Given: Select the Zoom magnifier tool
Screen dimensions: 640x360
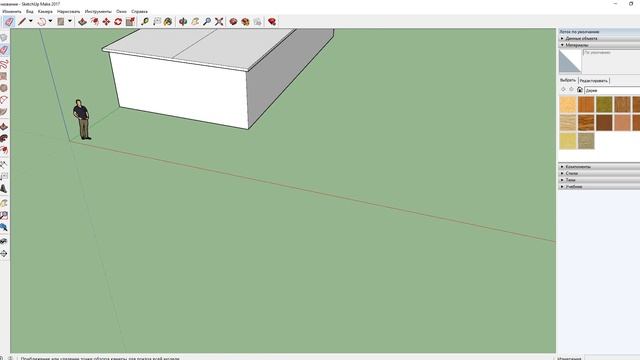Looking at the screenshot, I should coord(207,22).
